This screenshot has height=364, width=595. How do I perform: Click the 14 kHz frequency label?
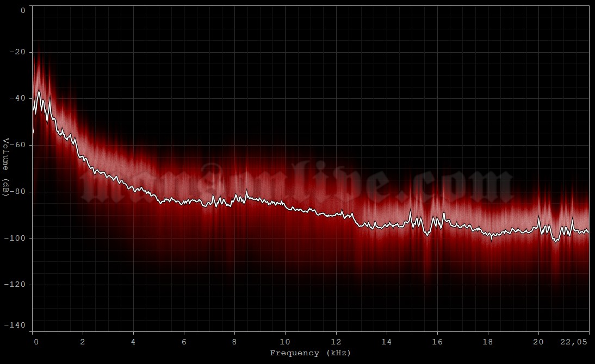(386, 342)
